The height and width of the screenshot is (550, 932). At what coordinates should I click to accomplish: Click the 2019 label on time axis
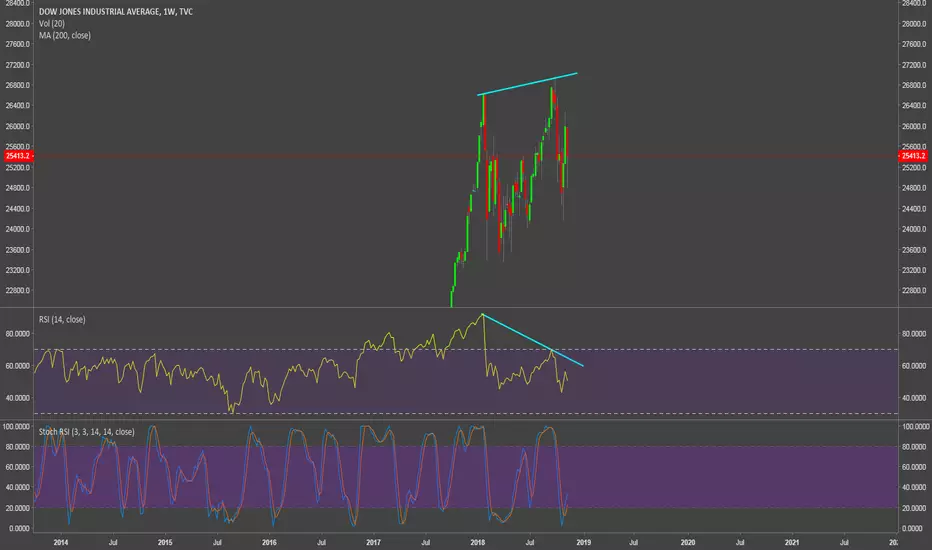(x=583, y=542)
